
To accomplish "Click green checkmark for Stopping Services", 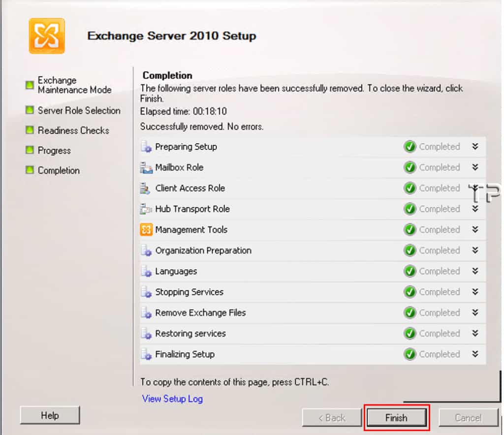I will [410, 292].
